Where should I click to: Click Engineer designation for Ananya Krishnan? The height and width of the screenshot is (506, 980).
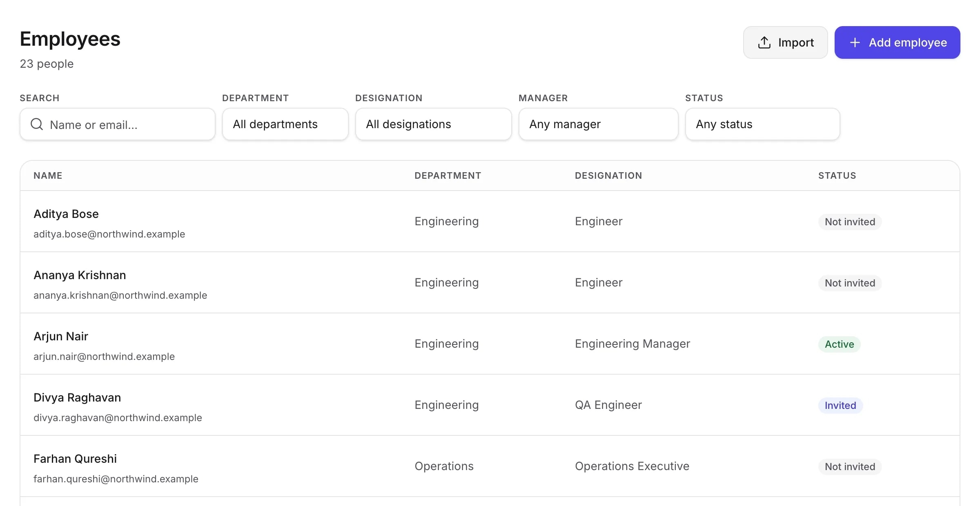[x=599, y=282]
